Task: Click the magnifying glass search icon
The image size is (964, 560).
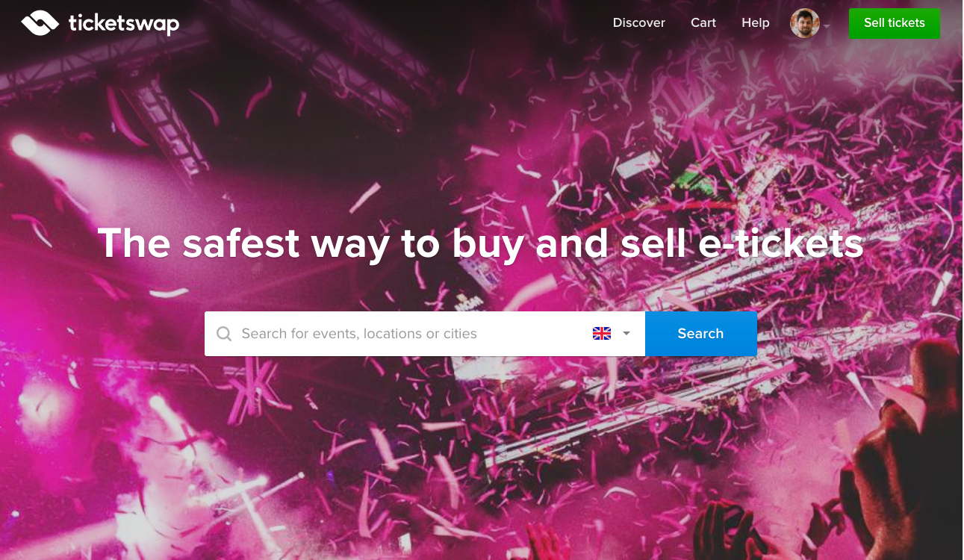Action: coord(224,334)
